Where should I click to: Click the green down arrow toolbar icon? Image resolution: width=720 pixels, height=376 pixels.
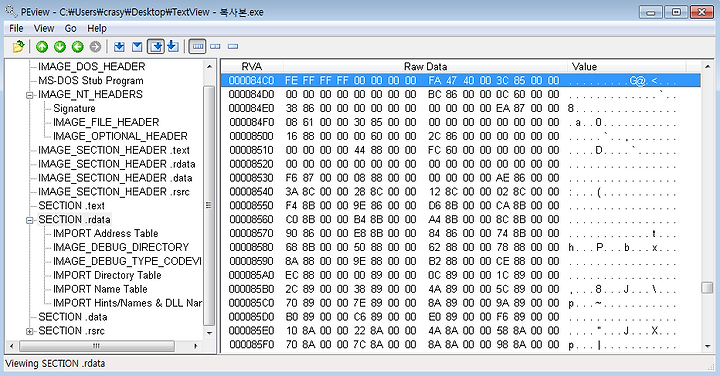point(60,46)
